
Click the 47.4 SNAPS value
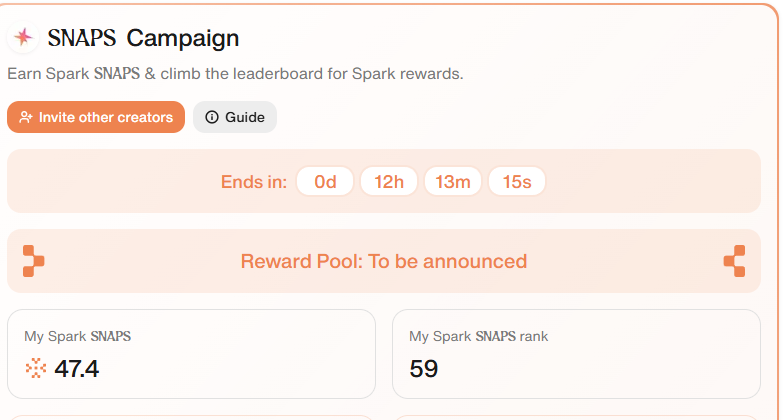(76, 369)
